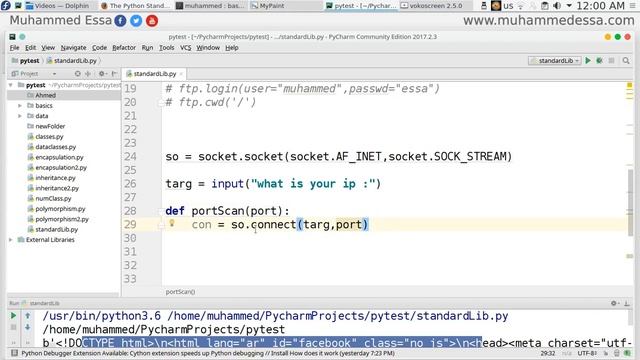Open the Window menu
This screenshot has height=360, width=640.
point(208,48)
